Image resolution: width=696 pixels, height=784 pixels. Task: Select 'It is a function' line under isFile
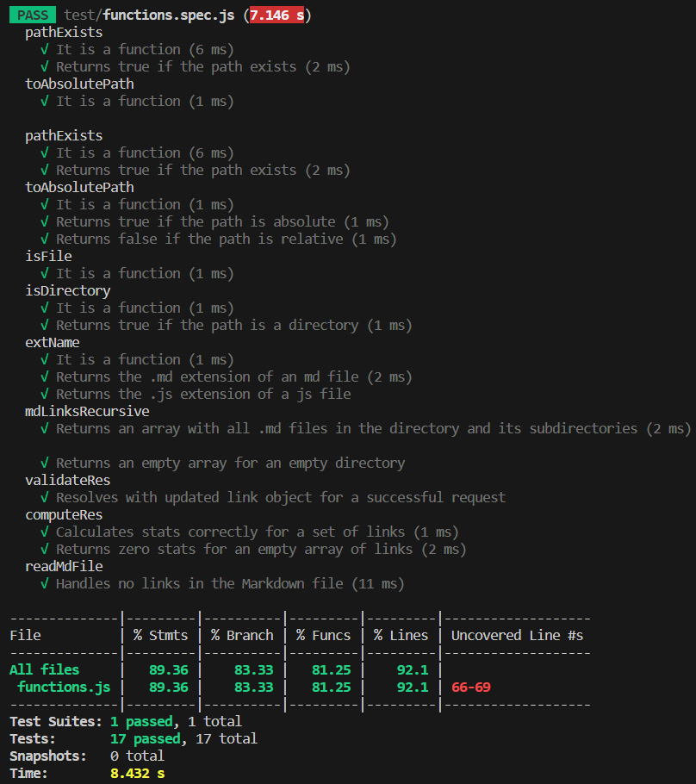tap(137, 273)
